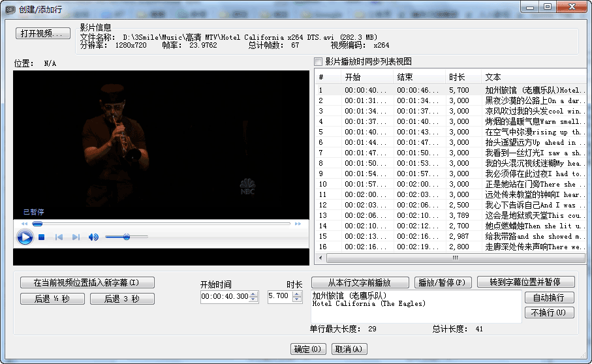Stop video playback
Image resolution: width=592 pixels, height=364 pixels.
tap(42, 237)
